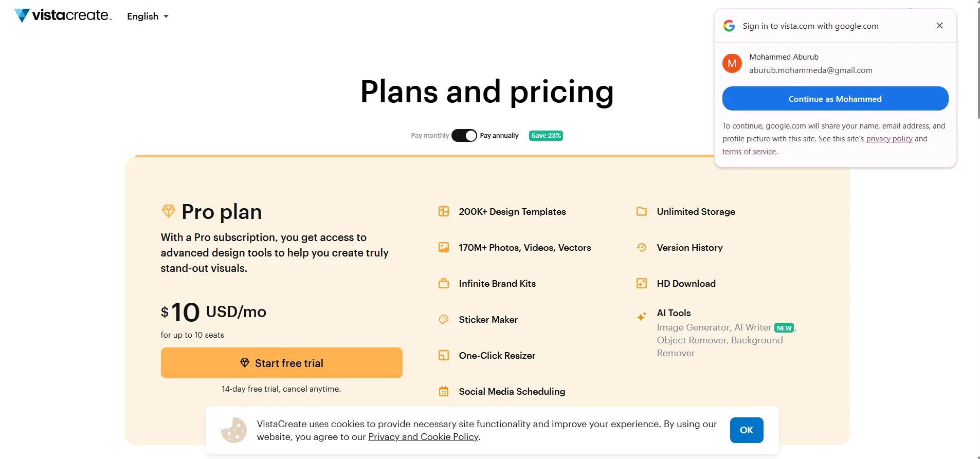Click the Unlimited Storage folder icon
Image resolution: width=980 pixels, height=459 pixels.
[642, 211]
